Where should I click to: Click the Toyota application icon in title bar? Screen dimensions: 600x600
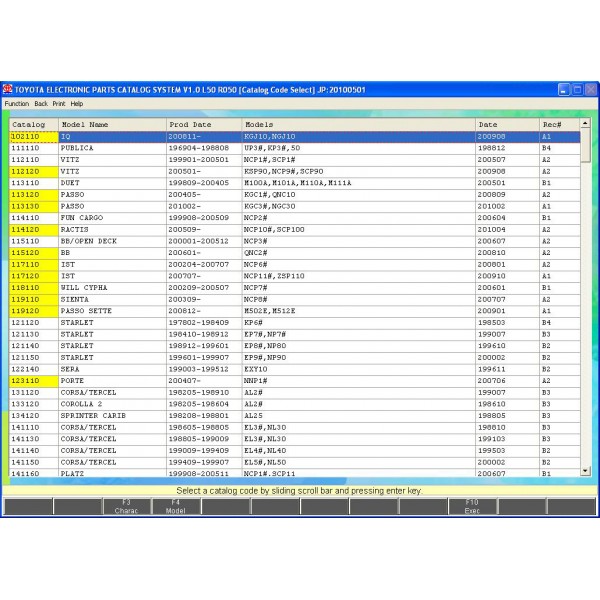click(7, 89)
